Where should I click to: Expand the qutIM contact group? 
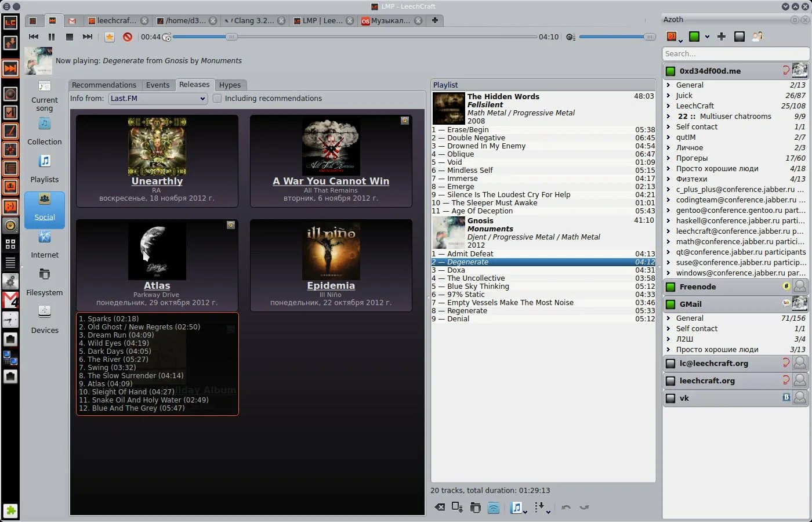click(669, 137)
